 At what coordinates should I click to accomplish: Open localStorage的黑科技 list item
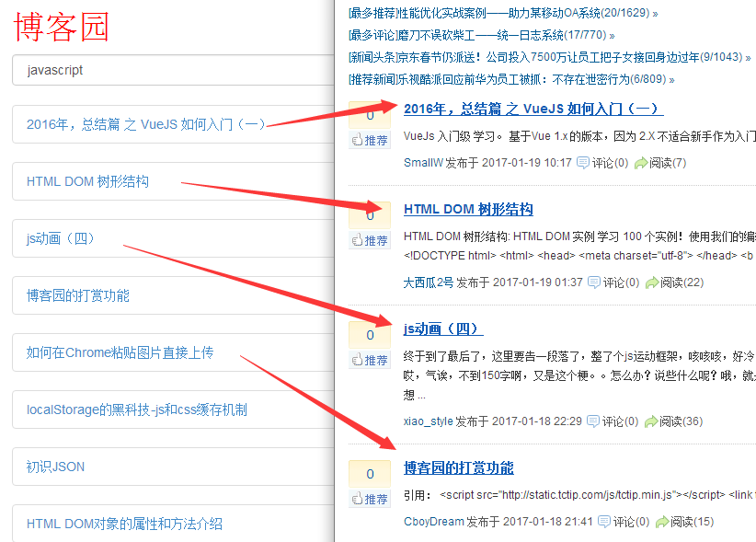tap(174, 409)
